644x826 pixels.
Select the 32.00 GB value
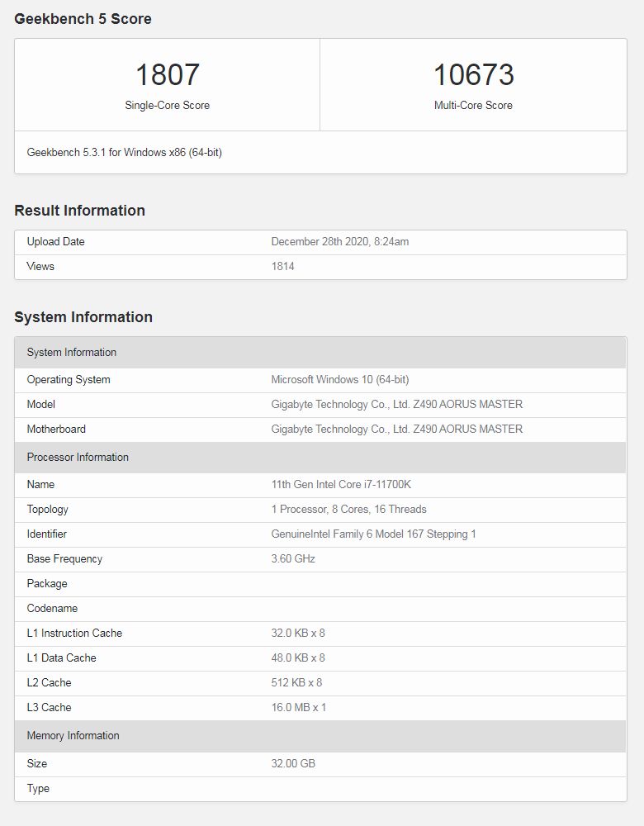coord(293,764)
